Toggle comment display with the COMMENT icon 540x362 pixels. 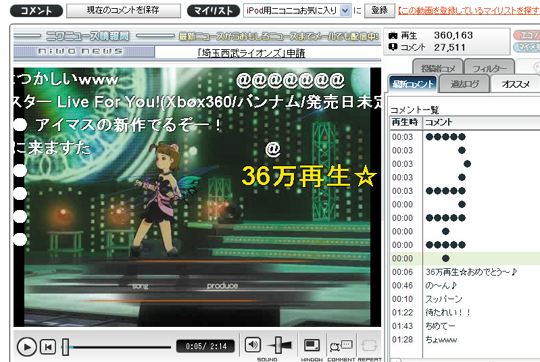coord(341,345)
